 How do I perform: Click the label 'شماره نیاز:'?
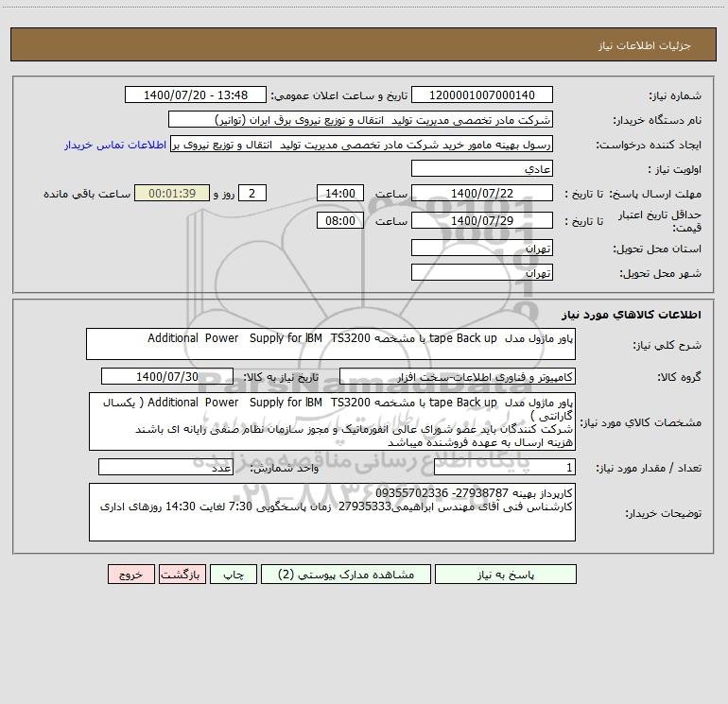[675, 95]
